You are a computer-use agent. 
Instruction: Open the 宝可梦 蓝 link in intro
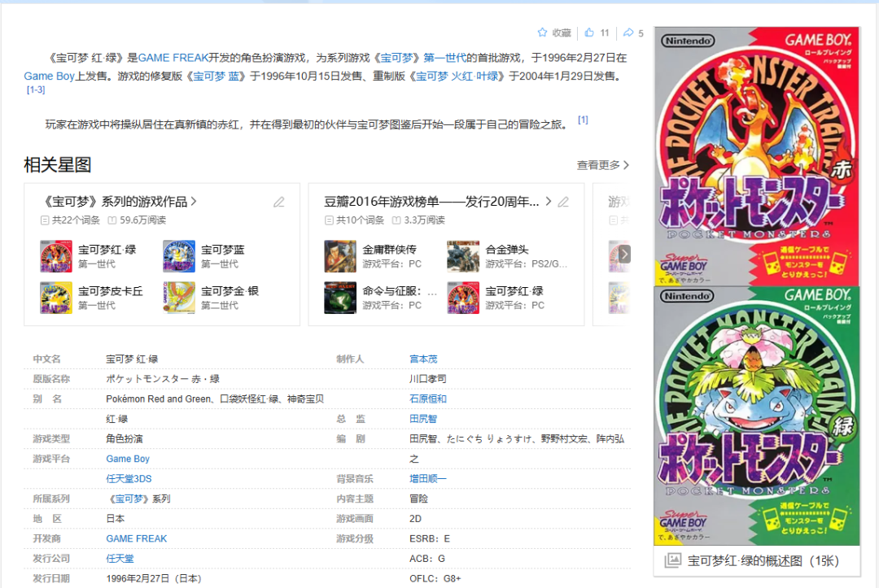tap(216, 76)
